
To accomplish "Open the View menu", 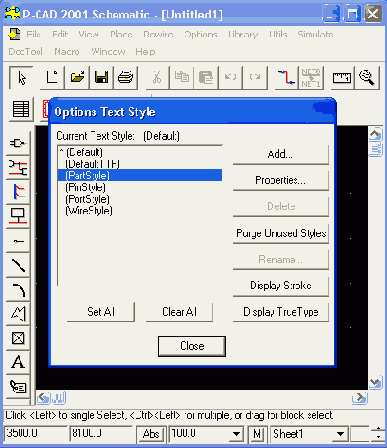I will click(88, 34).
